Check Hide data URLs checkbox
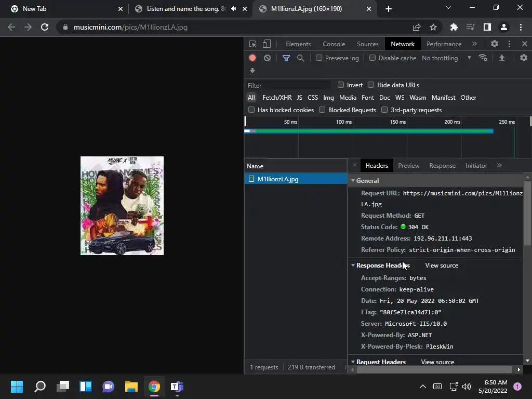The image size is (532, 399). (371, 85)
